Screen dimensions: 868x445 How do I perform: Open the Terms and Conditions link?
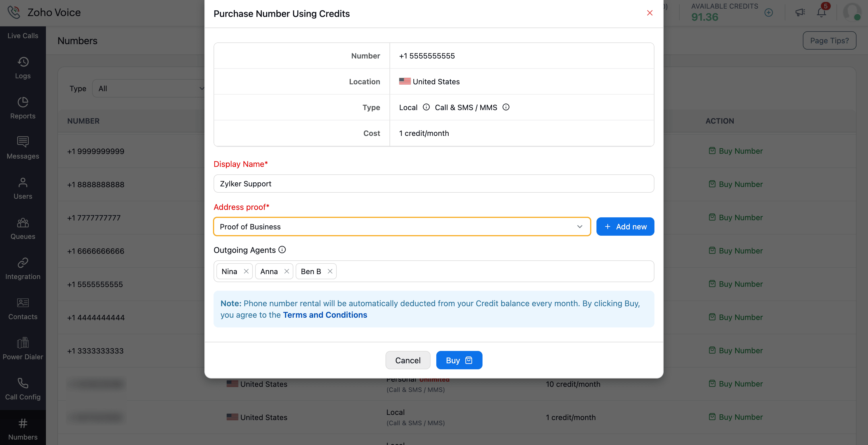(x=325, y=315)
